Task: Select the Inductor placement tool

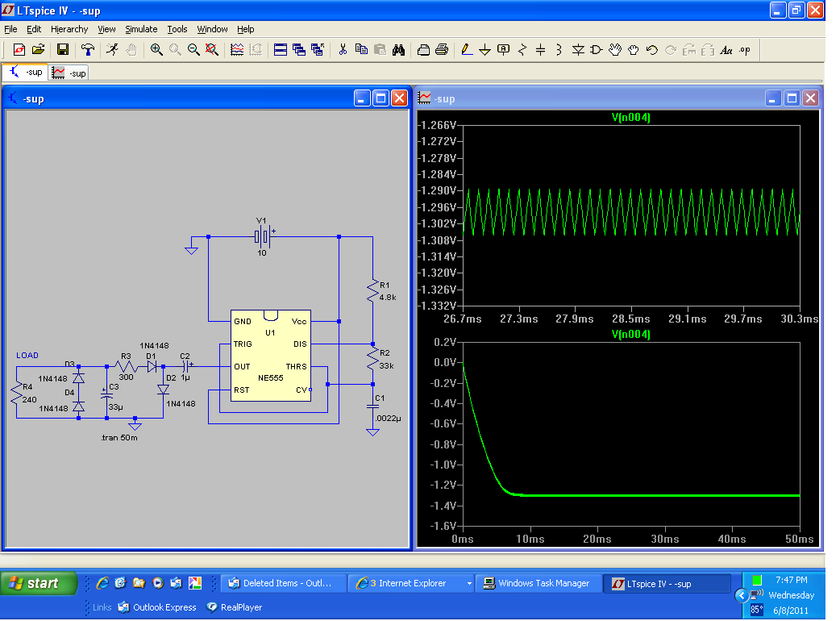Action: [559, 50]
